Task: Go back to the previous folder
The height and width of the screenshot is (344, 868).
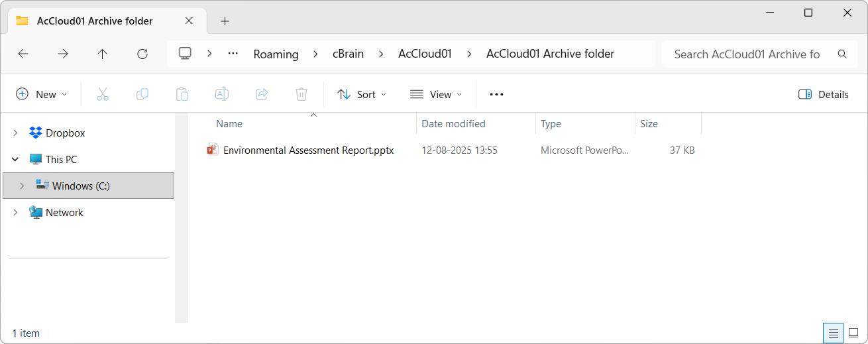Action: pyautogui.click(x=23, y=54)
